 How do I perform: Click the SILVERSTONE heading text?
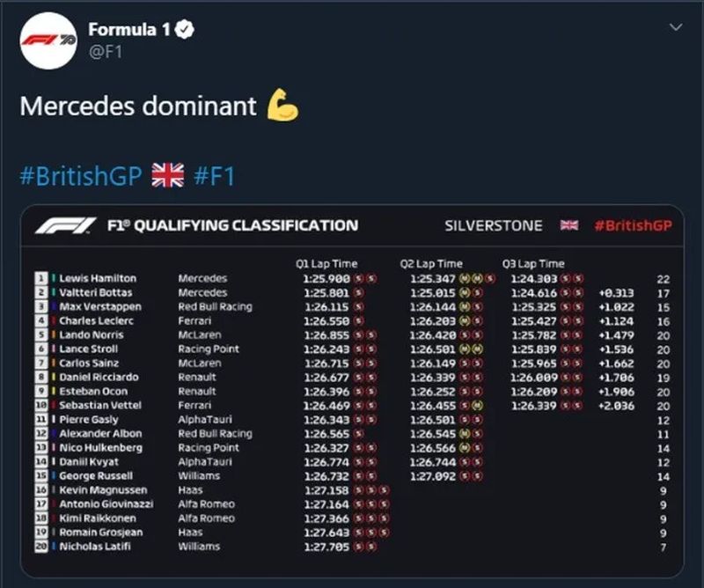click(x=494, y=225)
